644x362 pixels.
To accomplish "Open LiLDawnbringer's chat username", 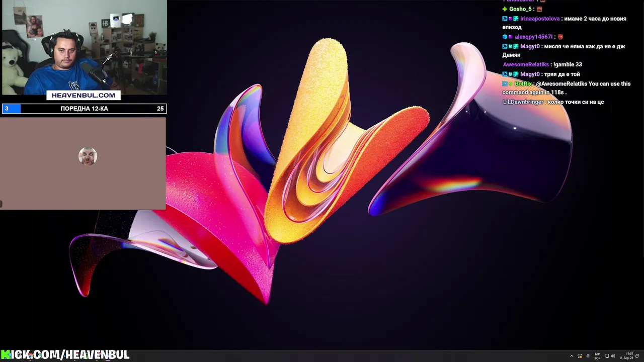I will [523, 102].
